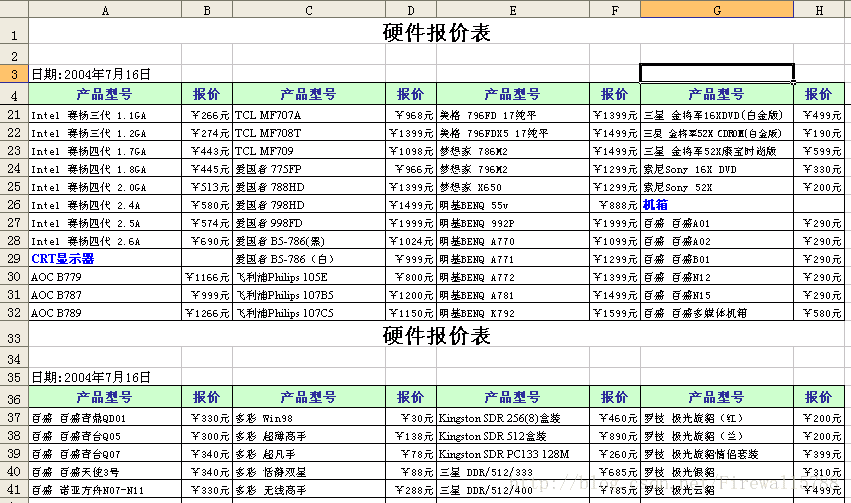Select cell 爱国者 998FD
Image resolution: width=851 pixels, height=503 pixels.
point(309,222)
